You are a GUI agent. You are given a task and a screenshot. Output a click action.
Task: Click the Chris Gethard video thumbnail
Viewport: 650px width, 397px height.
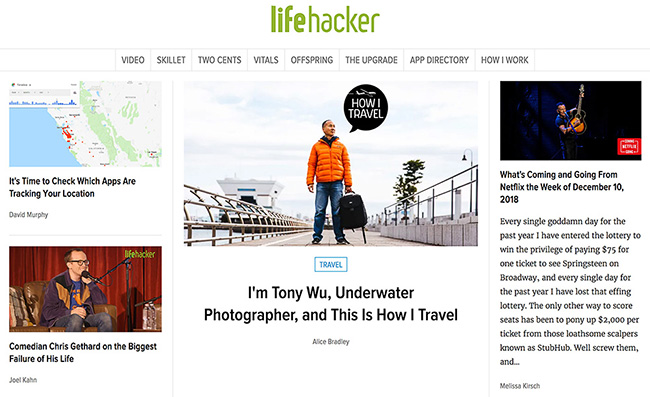[85, 289]
